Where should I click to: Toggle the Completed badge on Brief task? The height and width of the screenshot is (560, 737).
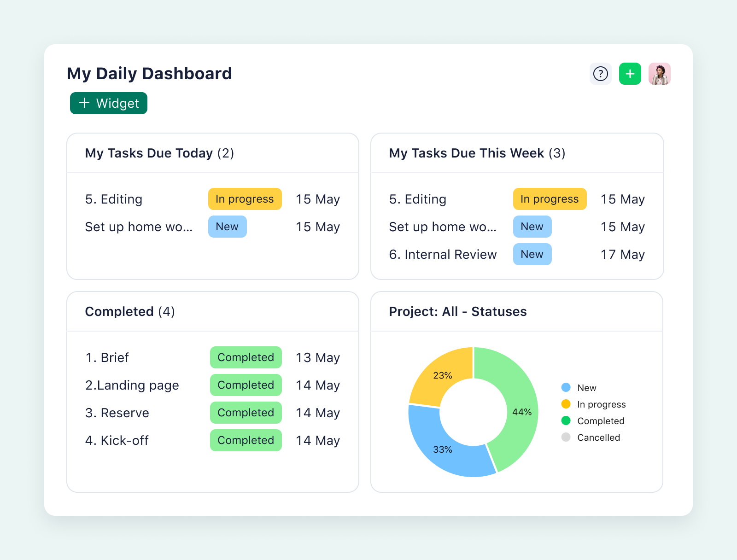tap(246, 357)
